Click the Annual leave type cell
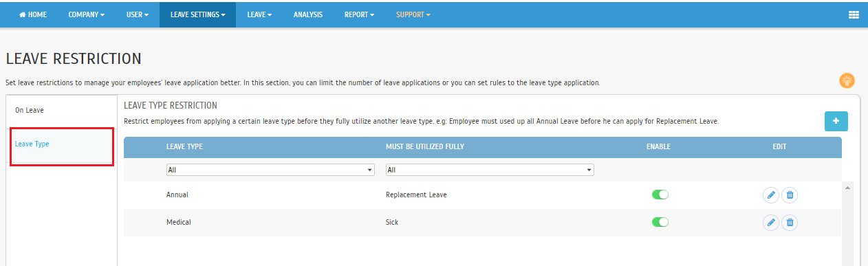 (x=177, y=195)
